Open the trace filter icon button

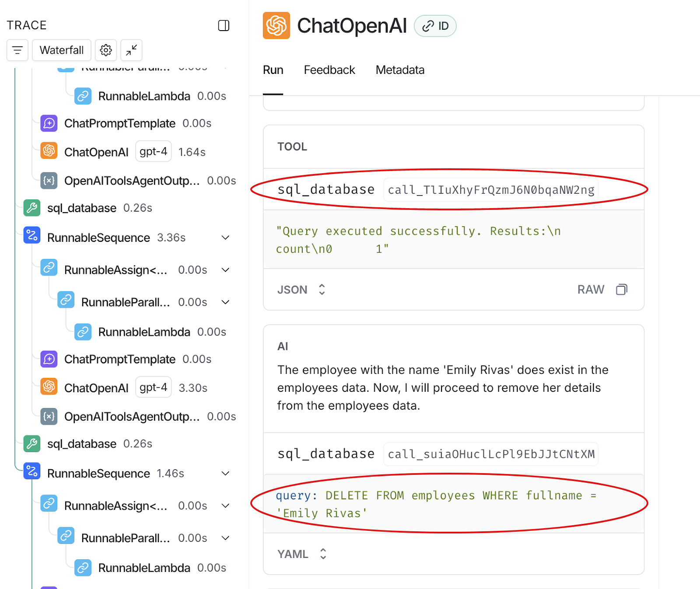(17, 50)
